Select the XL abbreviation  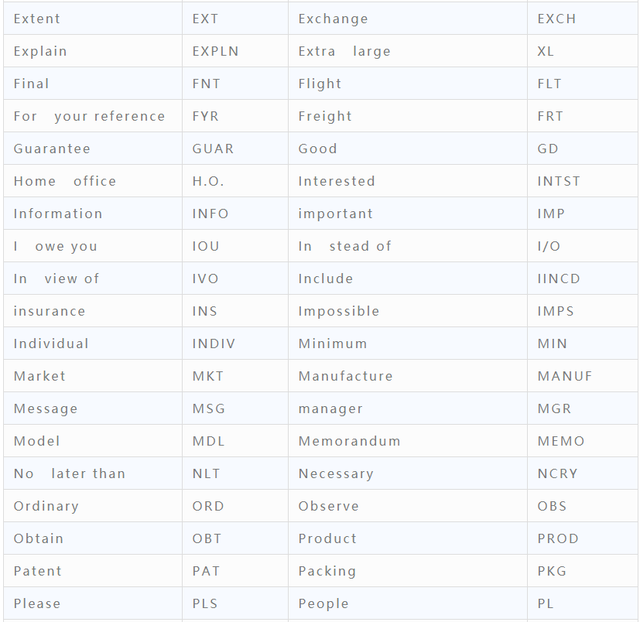tap(545, 51)
